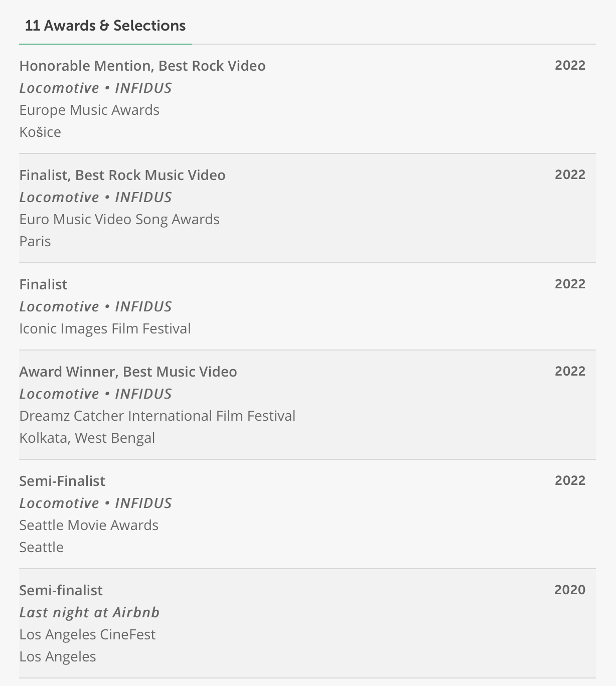The width and height of the screenshot is (616, 686).
Task: Click Finalist, Best Rock Music Video title
Action: click(122, 175)
